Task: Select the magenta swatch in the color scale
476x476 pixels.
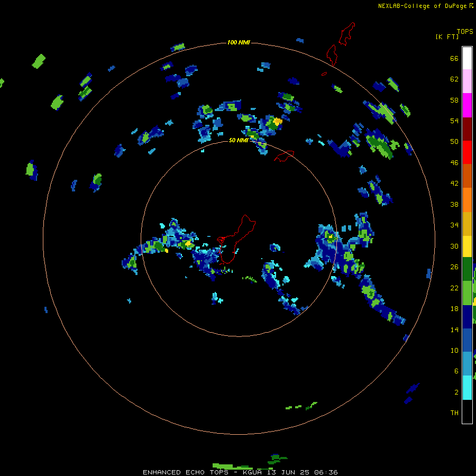Action: click(x=467, y=105)
